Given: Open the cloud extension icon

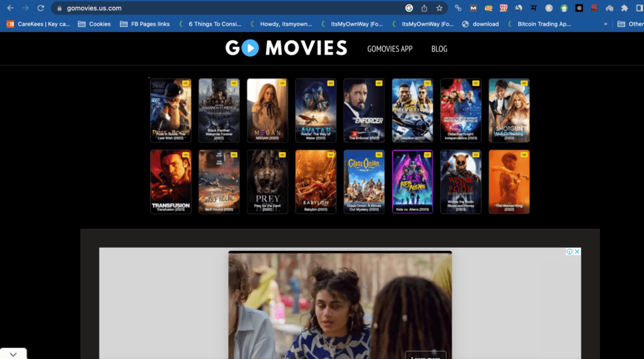Looking at the screenshot, I should (609, 8).
